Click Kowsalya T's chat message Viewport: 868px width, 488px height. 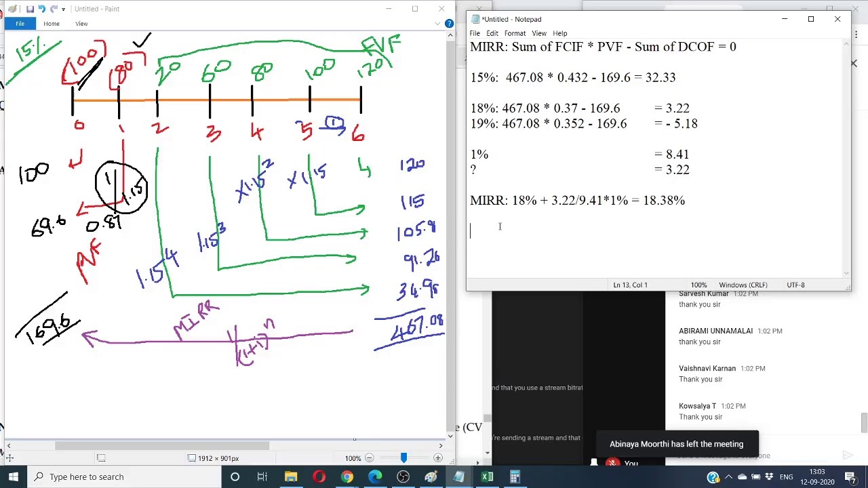(700, 417)
